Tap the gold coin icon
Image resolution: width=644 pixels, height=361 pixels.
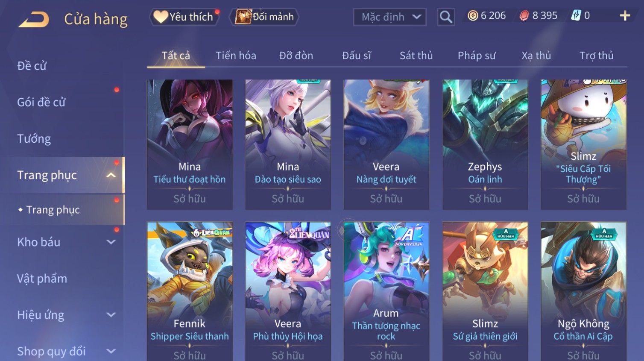click(x=473, y=16)
